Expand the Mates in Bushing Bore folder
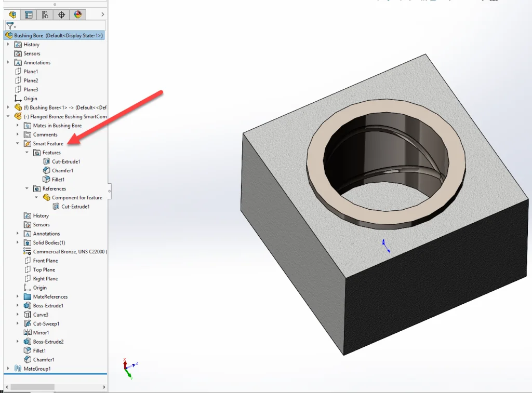 tap(18, 126)
